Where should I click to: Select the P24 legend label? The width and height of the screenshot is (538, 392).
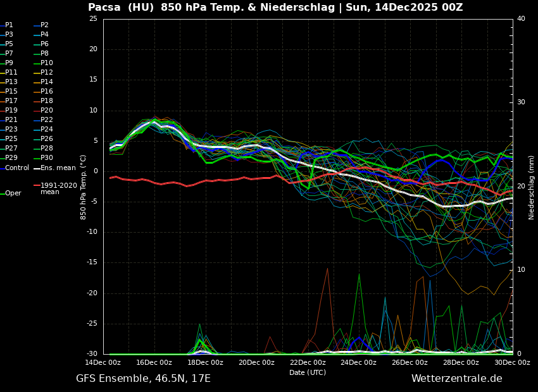pyautogui.click(x=47, y=130)
